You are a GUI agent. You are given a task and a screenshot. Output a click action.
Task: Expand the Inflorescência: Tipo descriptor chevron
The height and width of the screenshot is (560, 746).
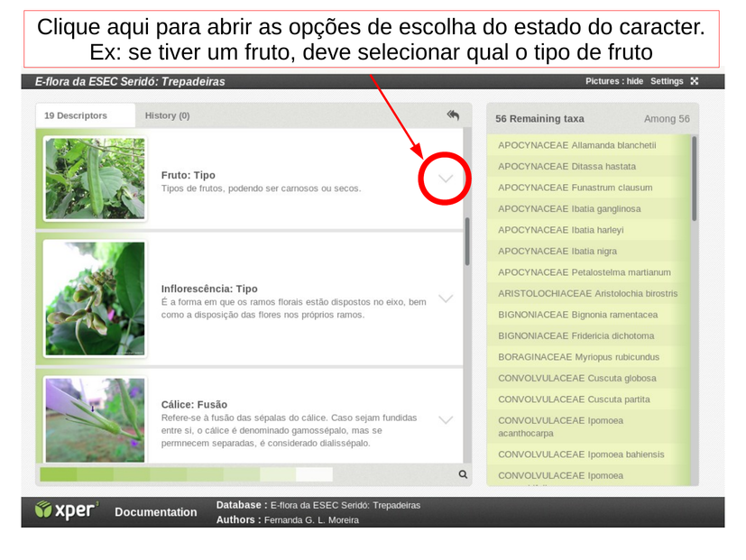(446, 298)
